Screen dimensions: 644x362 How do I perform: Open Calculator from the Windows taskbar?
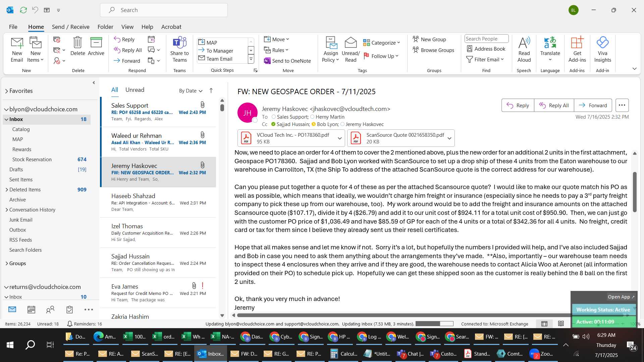point(344,354)
